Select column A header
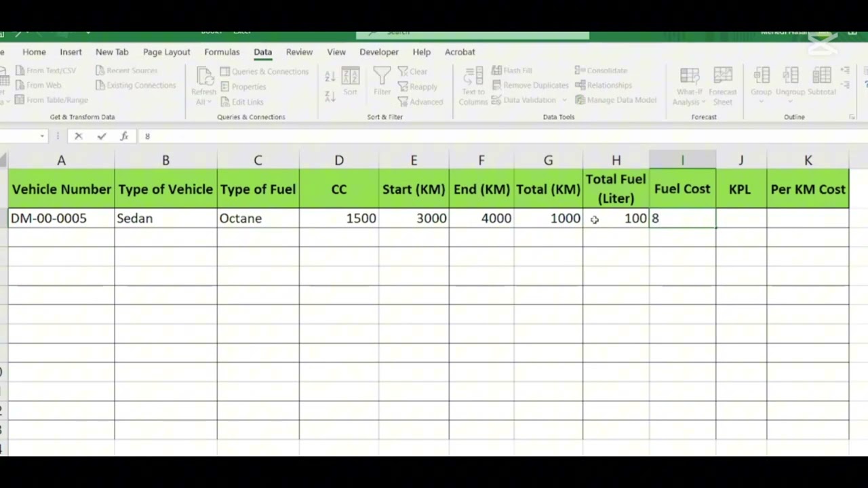Screen dimensions: 868x488 (x=61, y=161)
